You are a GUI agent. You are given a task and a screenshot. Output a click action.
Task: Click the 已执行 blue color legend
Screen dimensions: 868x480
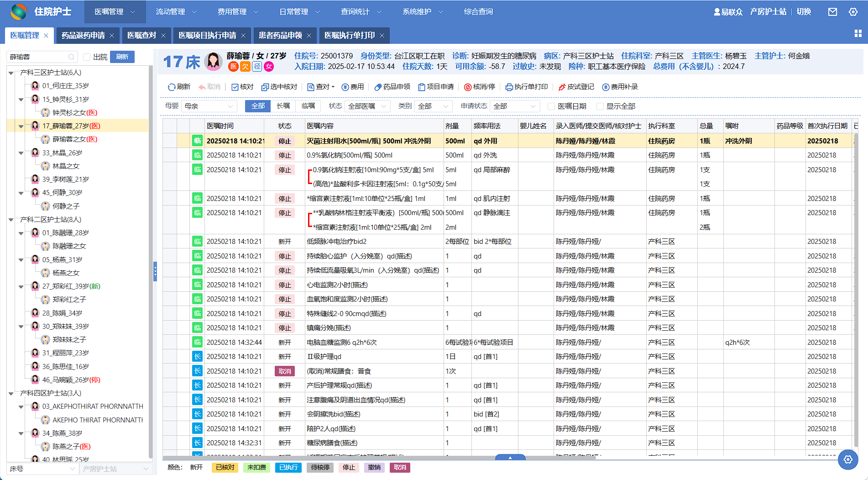pyautogui.click(x=288, y=468)
